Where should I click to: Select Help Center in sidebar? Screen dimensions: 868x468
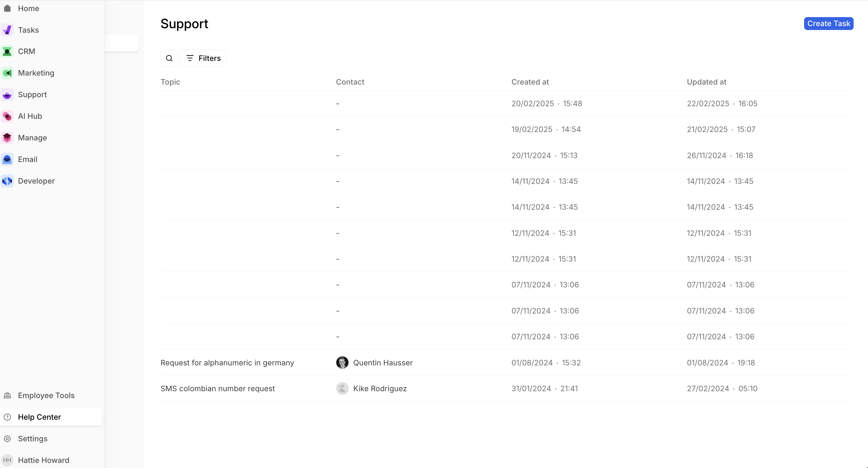tap(39, 417)
